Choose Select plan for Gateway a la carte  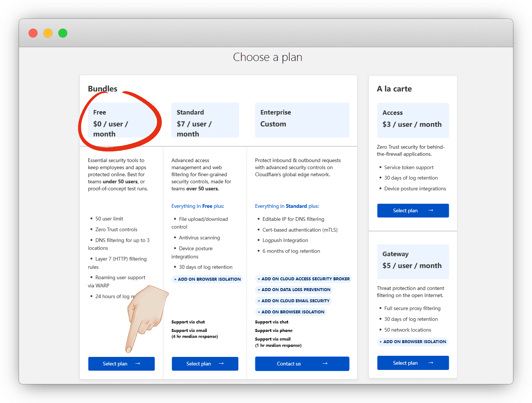[x=405, y=363]
